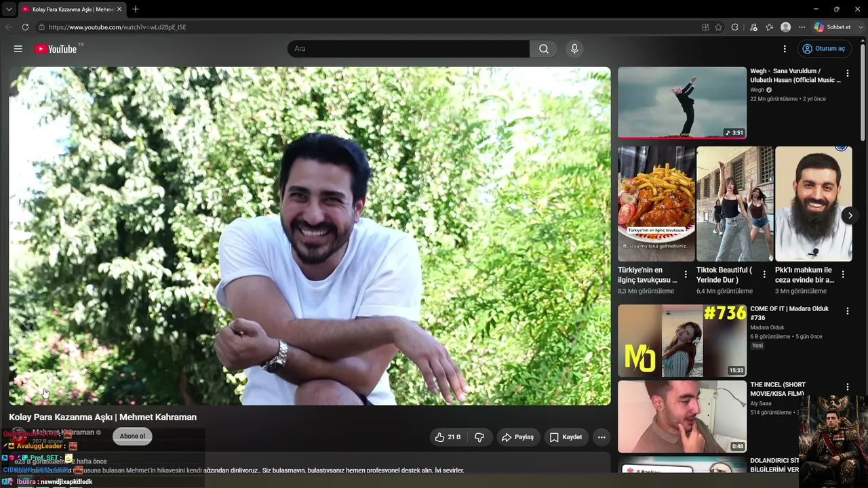The width and height of the screenshot is (868, 488).
Task: Open the Pkk'lı mahkum short thumbnail
Action: 814,203
